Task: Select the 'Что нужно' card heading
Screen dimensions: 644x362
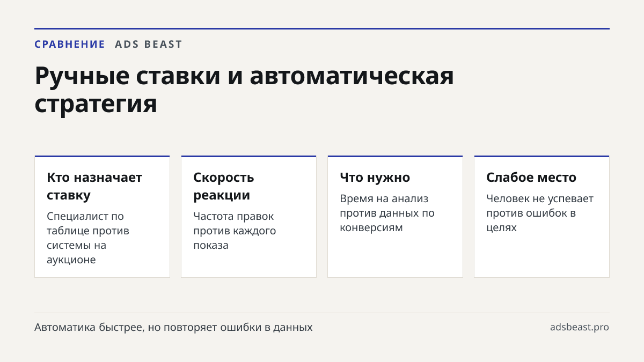Action: [x=375, y=178]
